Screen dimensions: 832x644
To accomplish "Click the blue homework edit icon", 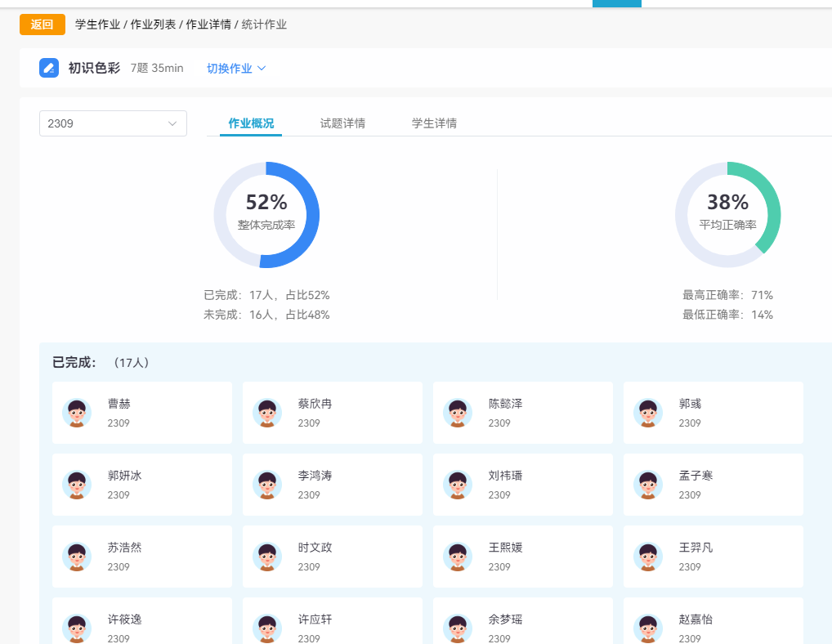I will tap(49, 68).
